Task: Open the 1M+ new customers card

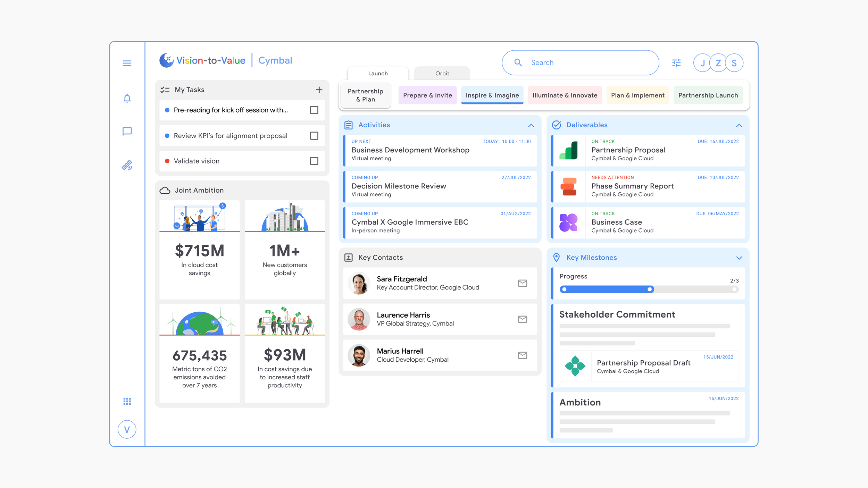Action: 285,250
